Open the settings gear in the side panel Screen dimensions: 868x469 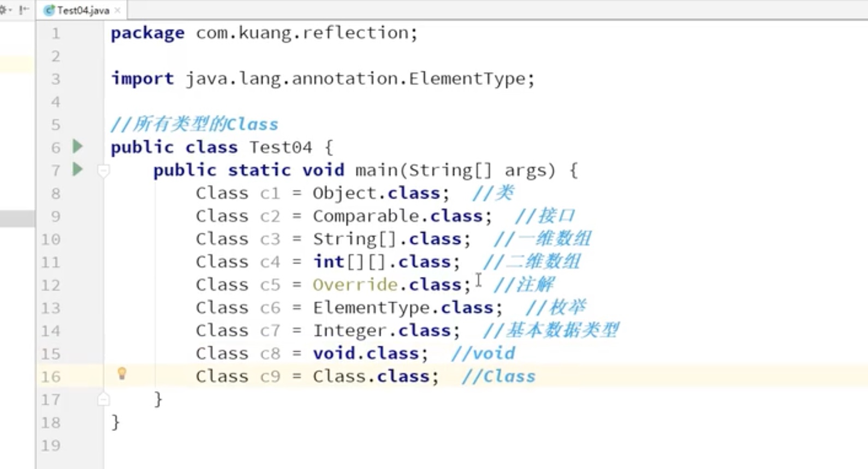3,10
